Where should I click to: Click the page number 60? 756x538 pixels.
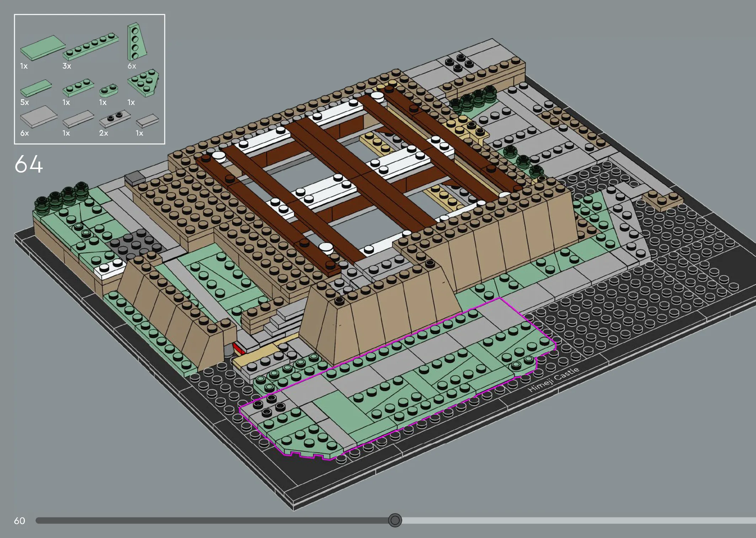(x=20, y=521)
